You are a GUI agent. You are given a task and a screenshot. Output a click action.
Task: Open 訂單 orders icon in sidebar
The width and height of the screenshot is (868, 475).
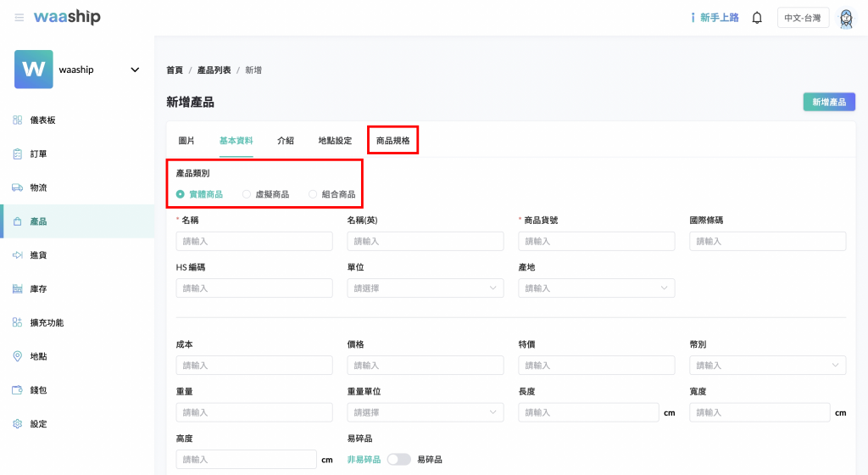click(x=17, y=154)
